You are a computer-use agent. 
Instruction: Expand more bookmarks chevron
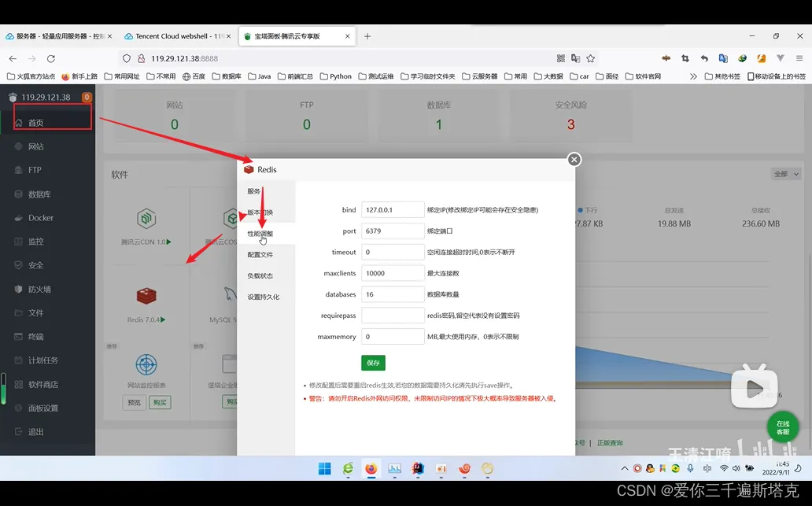pyautogui.click(x=693, y=76)
